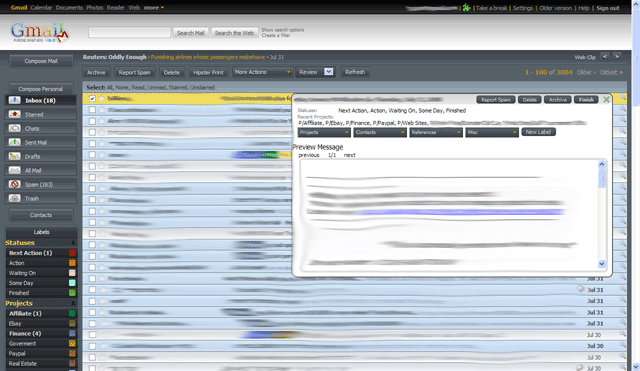This screenshot has height=371, width=640.
Task: Open the Contexts dropdown in the preview popup
Action: pyautogui.click(x=380, y=132)
